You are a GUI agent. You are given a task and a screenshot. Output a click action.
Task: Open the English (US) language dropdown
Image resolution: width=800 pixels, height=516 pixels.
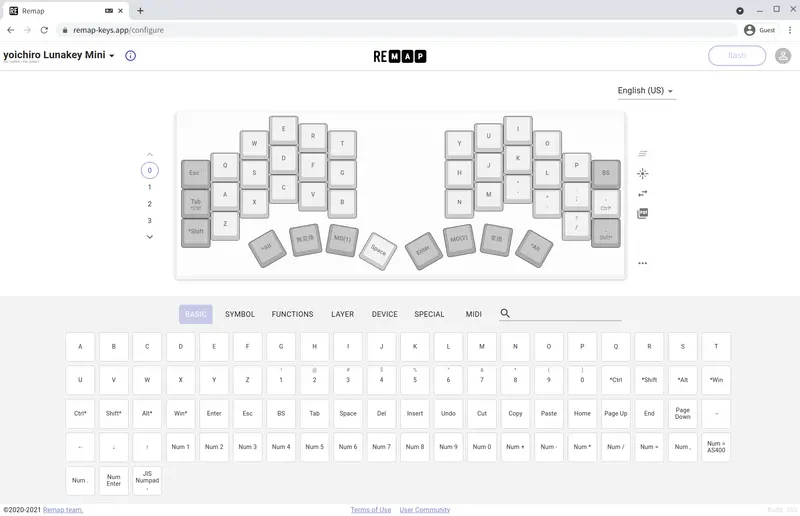645,91
